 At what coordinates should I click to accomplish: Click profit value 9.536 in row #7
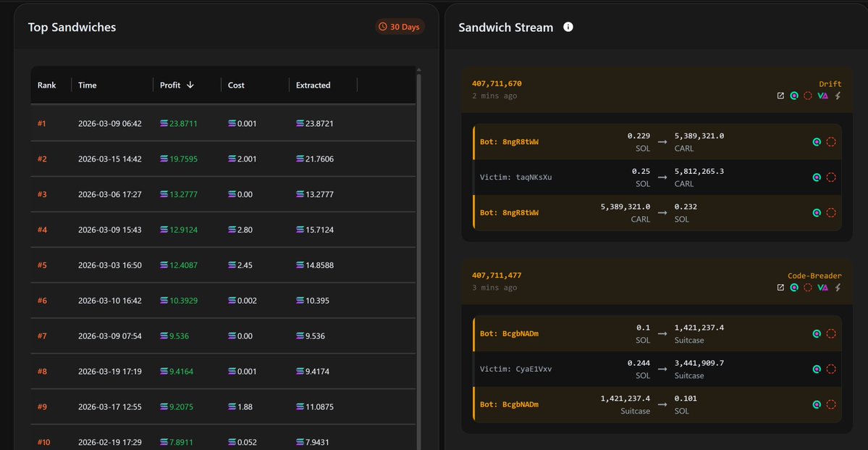pyautogui.click(x=181, y=336)
